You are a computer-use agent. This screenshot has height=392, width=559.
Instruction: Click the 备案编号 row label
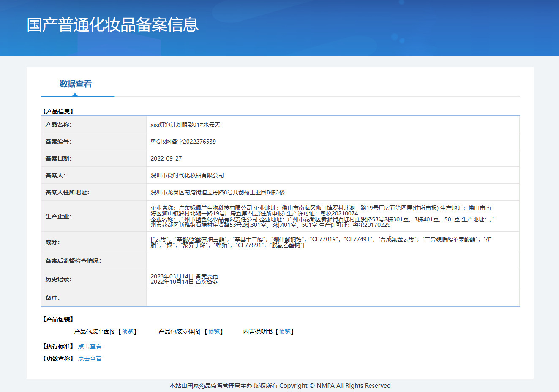tap(59, 142)
